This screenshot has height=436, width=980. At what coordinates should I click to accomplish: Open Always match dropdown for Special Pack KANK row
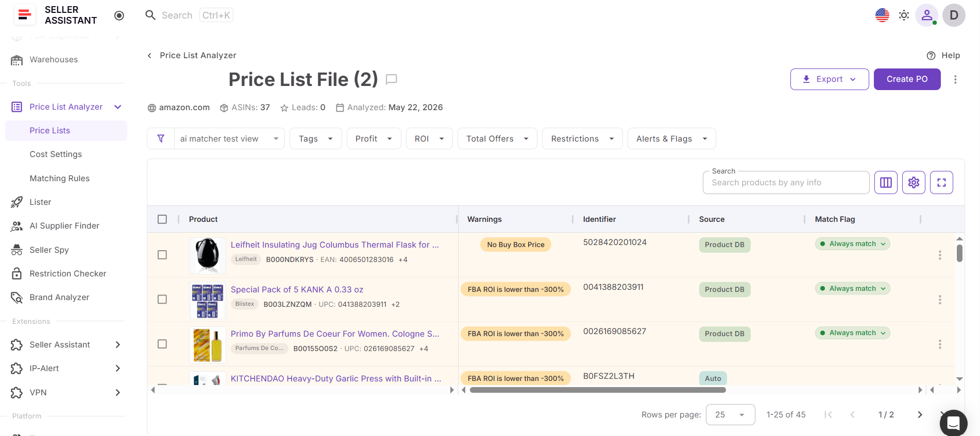point(852,289)
